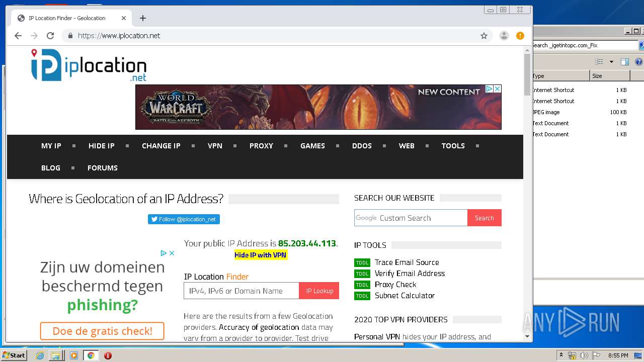Open CHANGE IP menu item
644x362 pixels.
point(161,146)
